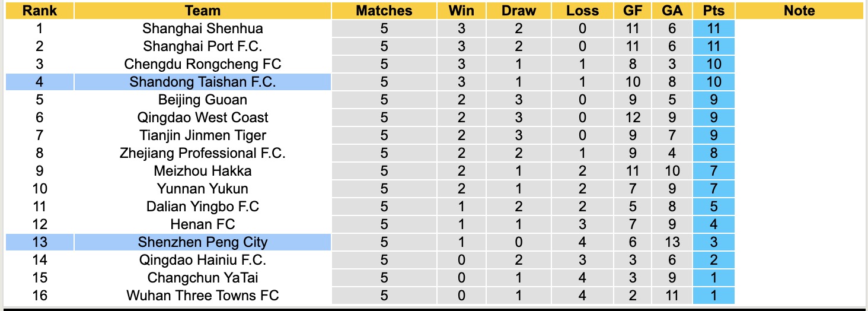Screen dimensions: 868x311
Task: Click the Win column header
Action: click(462, 11)
